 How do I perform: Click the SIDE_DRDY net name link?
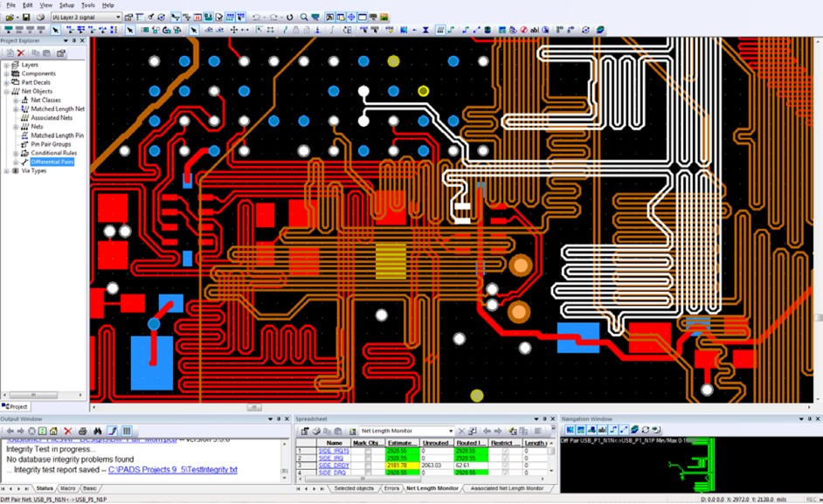[x=331, y=466]
